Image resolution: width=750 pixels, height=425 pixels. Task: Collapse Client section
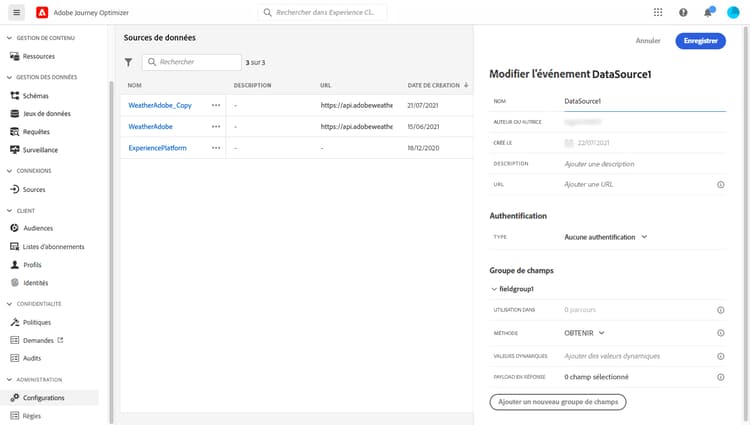9,211
